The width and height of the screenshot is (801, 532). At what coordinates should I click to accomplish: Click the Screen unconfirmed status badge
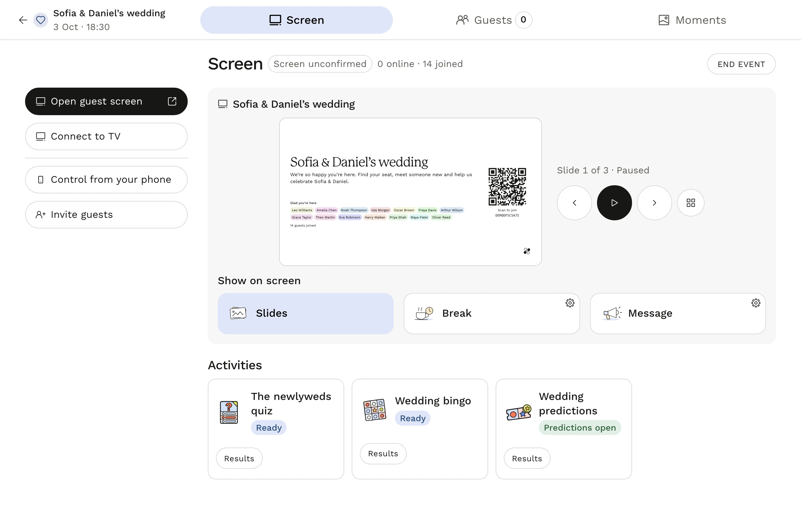click(320, 64)
